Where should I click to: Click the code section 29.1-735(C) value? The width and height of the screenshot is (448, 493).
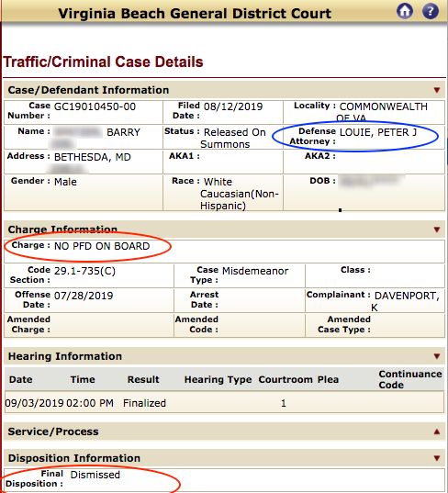pyautogui.click(x=84, y=271)
